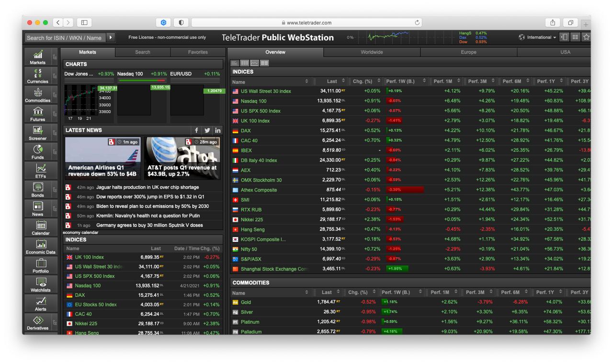Open the Screener tool
Screen dimensions: 613x364
(x=38, y=133)
